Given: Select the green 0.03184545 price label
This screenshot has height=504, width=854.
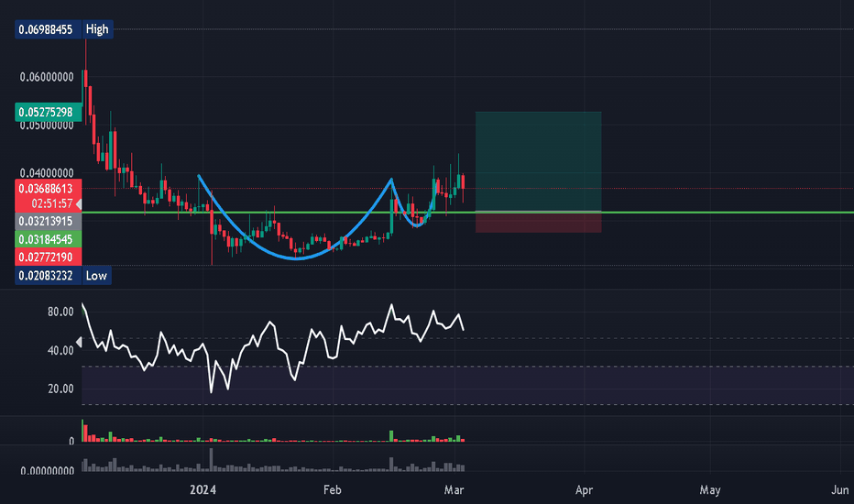Looking at the screenshot, I should [48, 239].
